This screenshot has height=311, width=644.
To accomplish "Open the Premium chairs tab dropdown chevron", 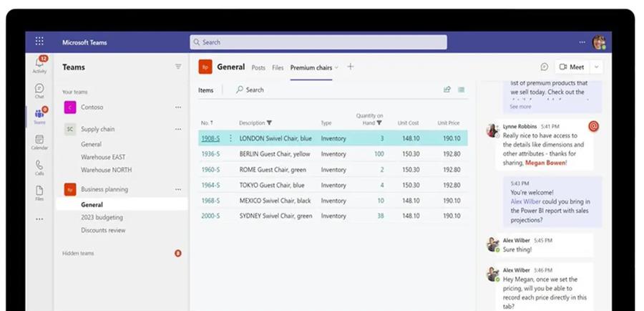I will click(x=336, y=67).
